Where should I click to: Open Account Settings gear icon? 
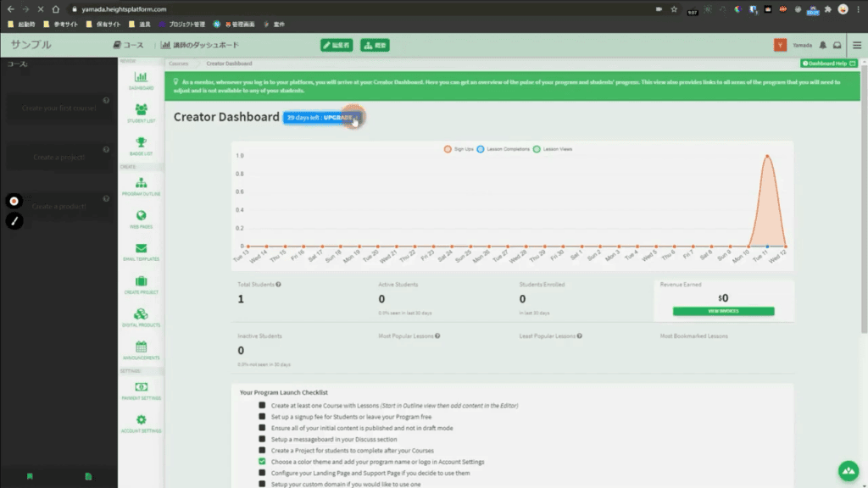[141, 424]
